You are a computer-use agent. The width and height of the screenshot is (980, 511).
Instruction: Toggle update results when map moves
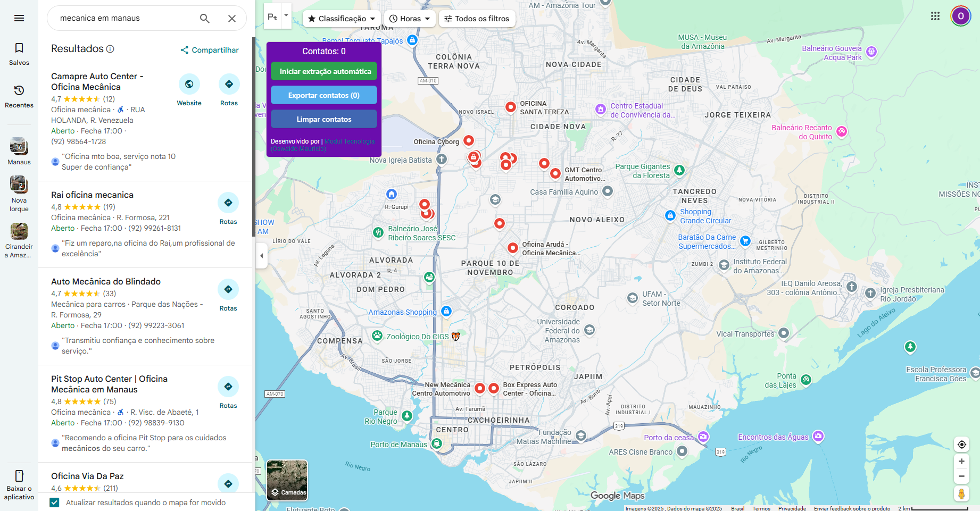(54, 502)
